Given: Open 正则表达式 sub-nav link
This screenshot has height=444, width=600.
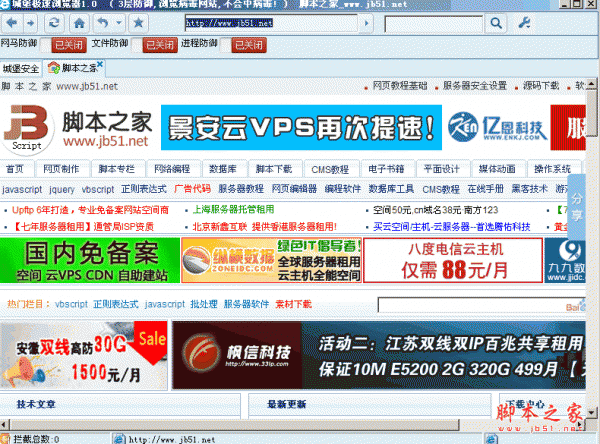Looking at the screenshot, I should pyautogui.click(x=144, y=189).
